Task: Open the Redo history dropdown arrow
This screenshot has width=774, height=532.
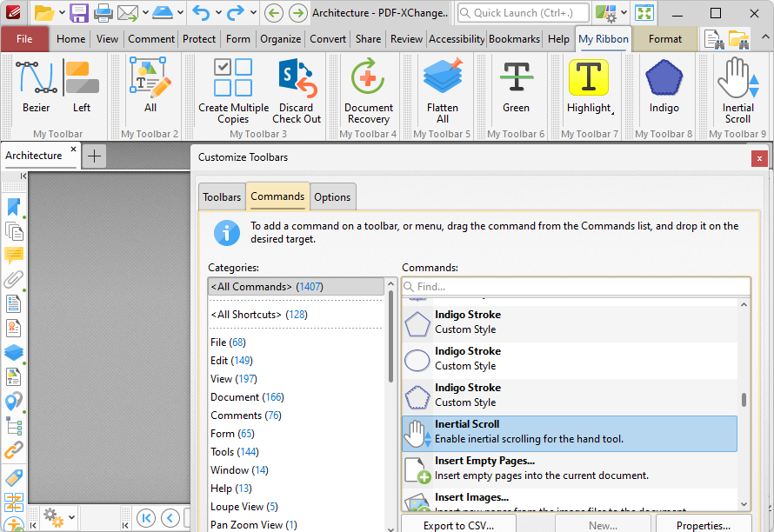Action: point(253,12)
